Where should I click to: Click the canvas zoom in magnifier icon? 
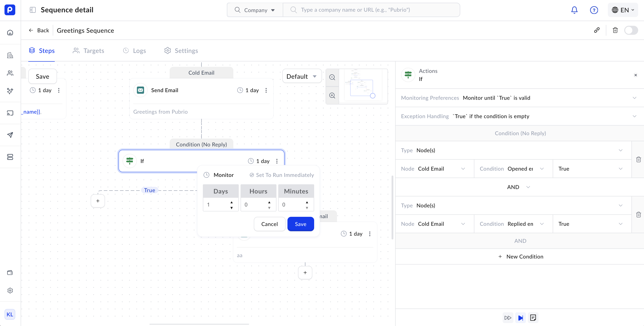(x=332, y=96)
